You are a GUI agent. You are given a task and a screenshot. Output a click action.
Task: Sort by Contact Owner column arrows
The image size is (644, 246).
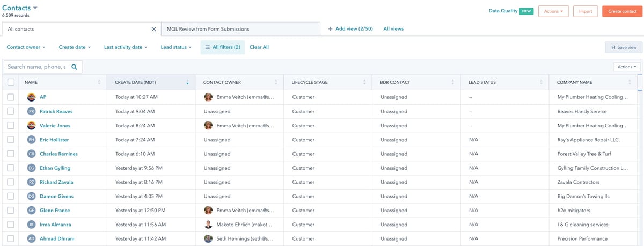[276, 82]
